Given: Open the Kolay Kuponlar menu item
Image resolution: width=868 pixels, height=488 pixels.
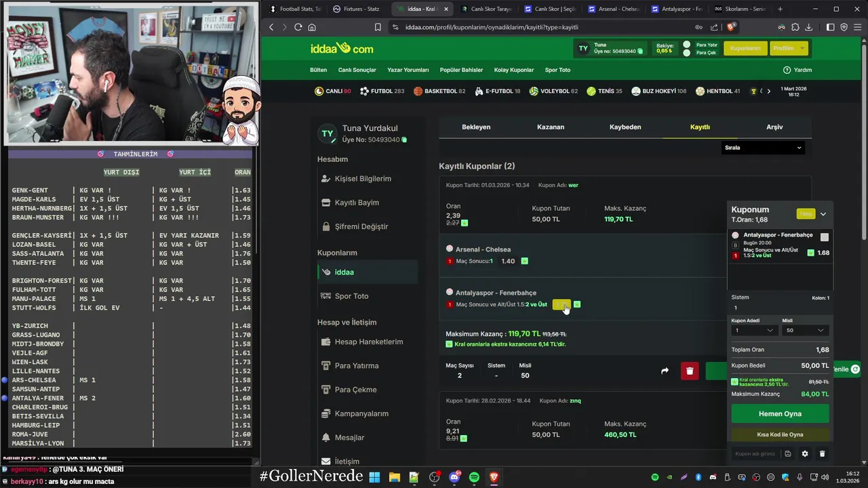Looking at the screenshot, I should [x=514, y=70].
